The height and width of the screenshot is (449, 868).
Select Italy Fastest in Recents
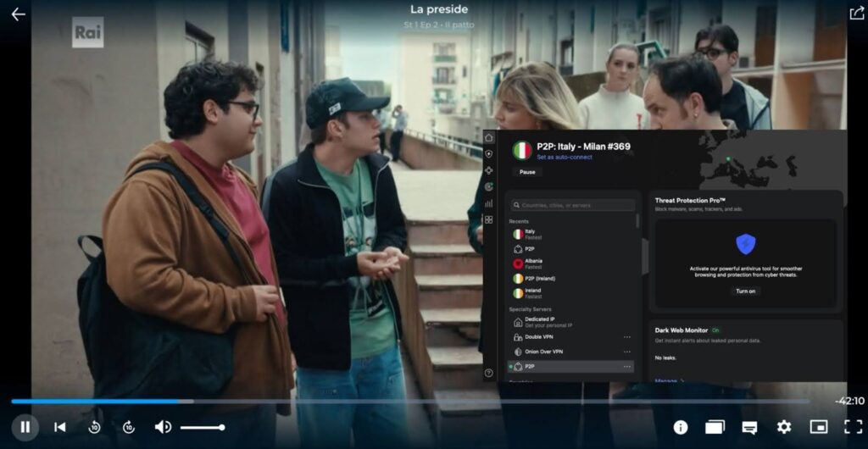tap(570, 235)
